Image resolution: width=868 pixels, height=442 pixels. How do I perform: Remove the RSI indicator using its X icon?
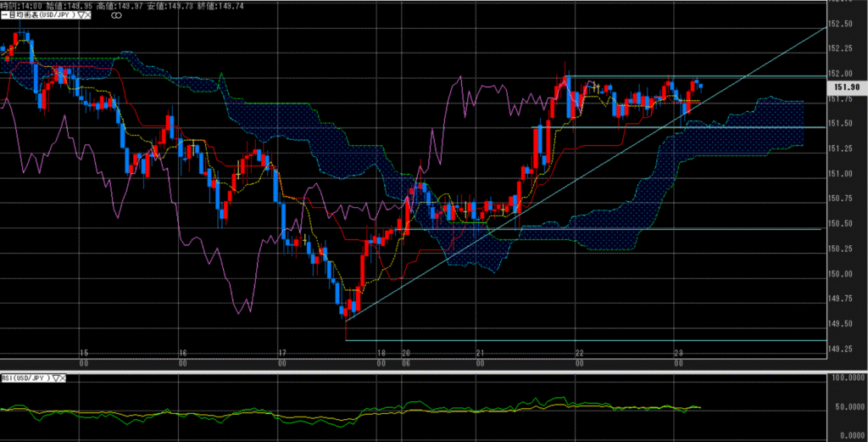(62, 378)
